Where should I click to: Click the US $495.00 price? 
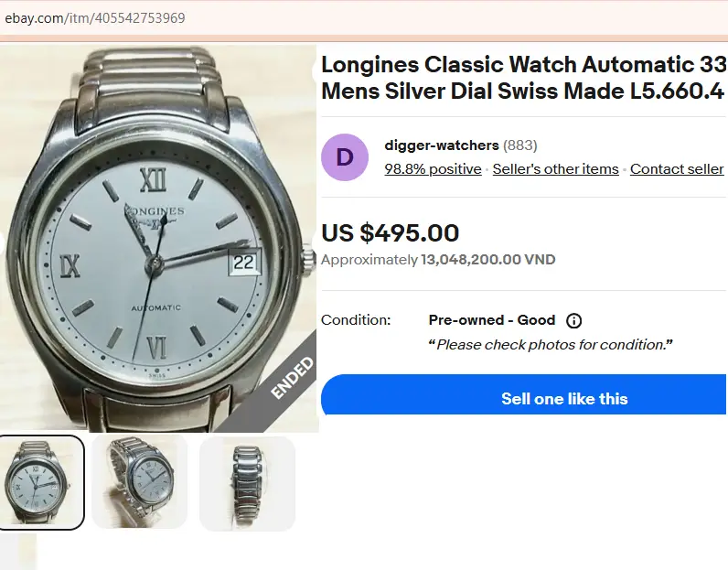point(391,233)
